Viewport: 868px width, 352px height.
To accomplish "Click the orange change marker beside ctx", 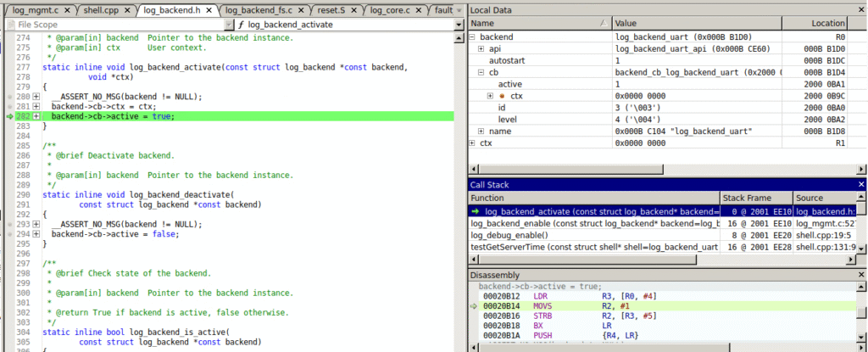I will (x=502, y=96).
